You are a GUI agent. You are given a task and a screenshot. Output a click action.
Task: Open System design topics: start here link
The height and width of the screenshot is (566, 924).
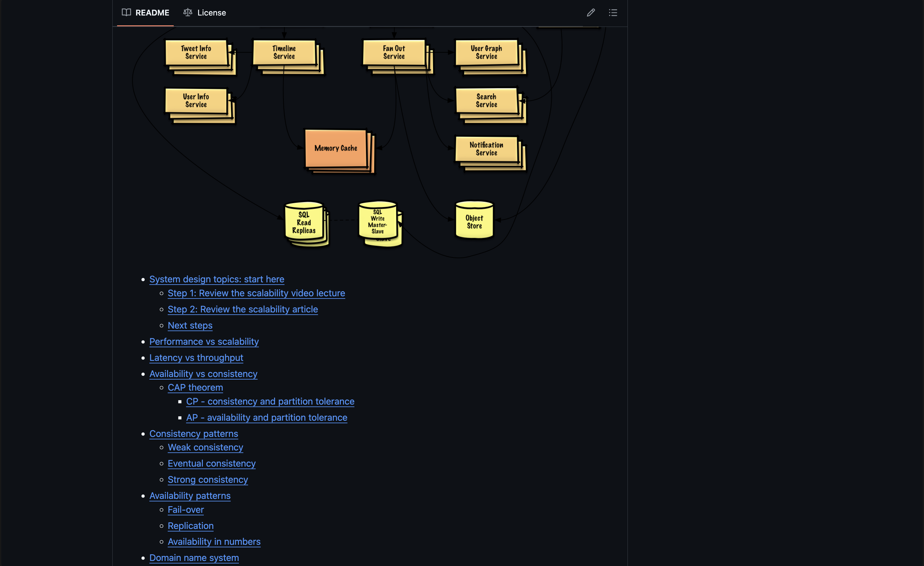pyautogui.click(x=217, y=279)
